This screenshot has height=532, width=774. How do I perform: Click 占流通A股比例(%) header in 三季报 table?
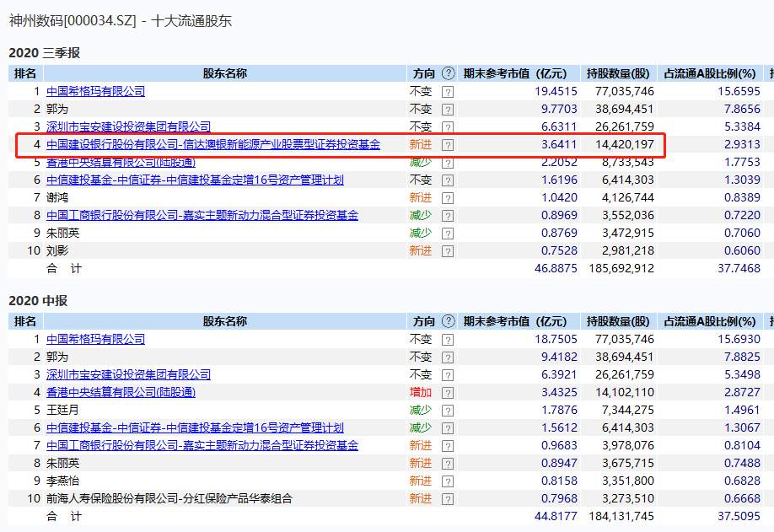710,73
